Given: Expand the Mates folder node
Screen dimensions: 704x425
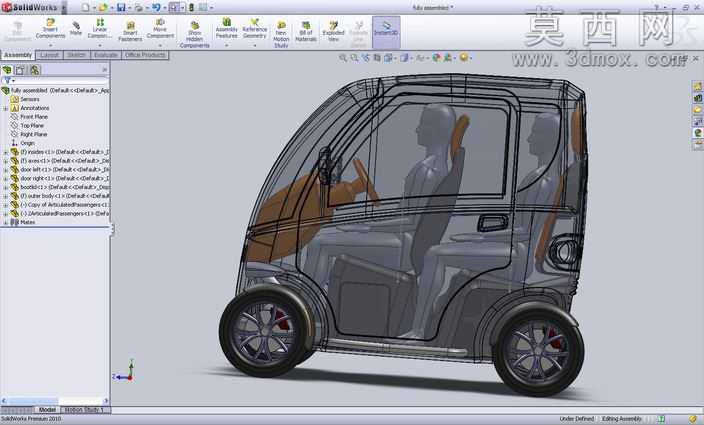Looking at the screenshot, I should click(x=5, y=223).
